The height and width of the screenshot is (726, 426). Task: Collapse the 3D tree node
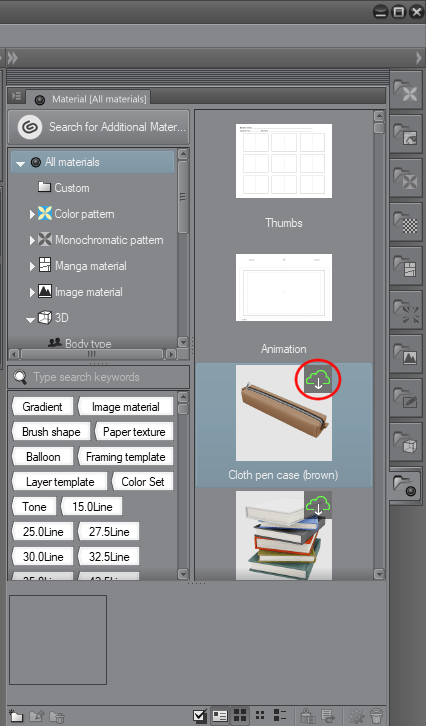click(x=31, y=319)
